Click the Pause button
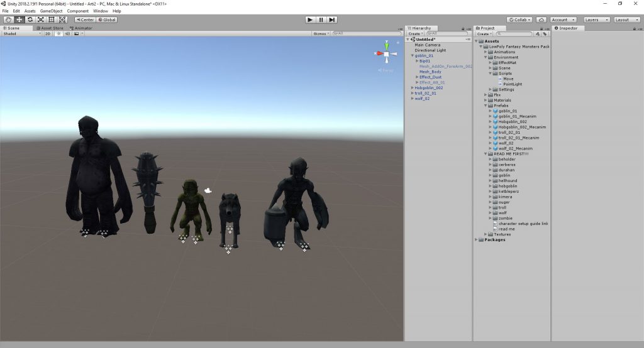The height and width of the screenshot is (348, 644). tap(321, 19)
